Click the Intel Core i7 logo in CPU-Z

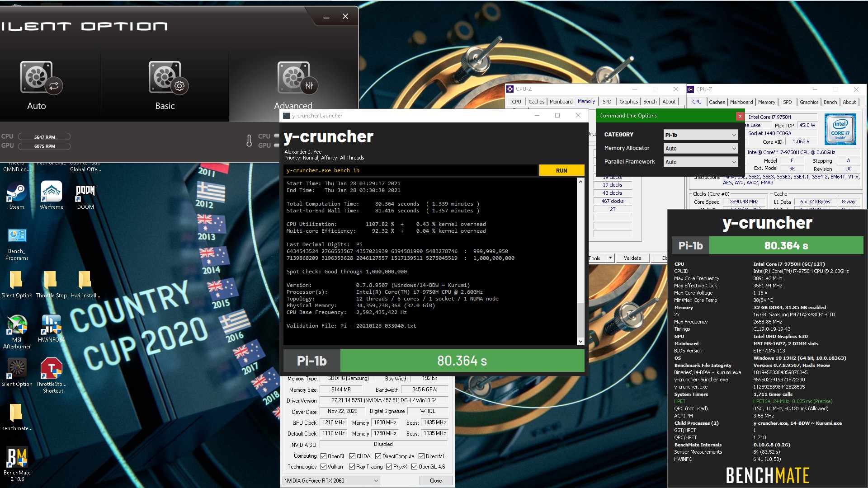[840, 130]
